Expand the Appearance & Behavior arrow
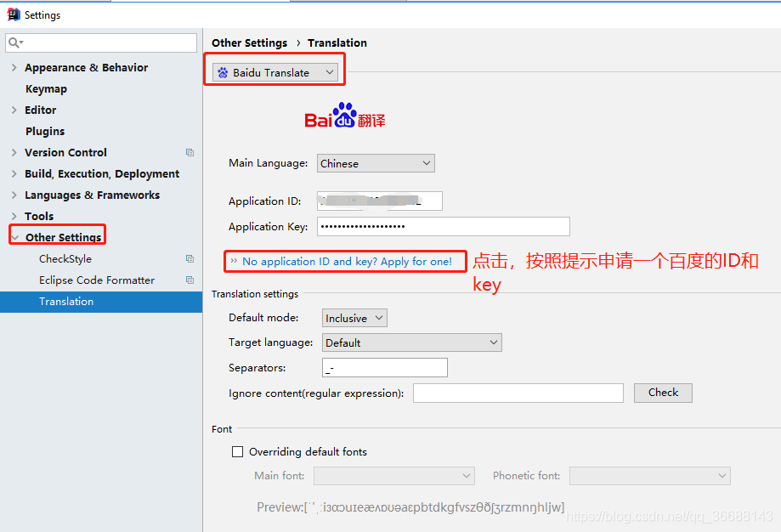Viewport: 781px width, 532px height. click(x=14, y=67)
